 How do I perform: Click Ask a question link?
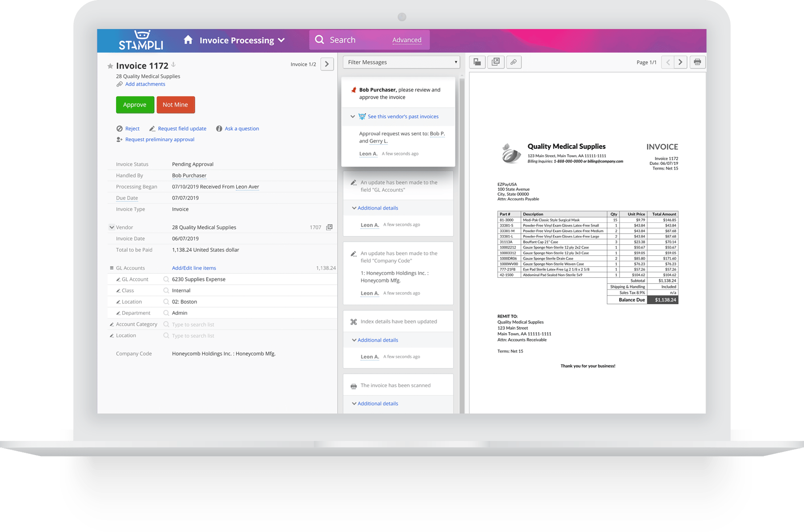[x=242, y=129]
